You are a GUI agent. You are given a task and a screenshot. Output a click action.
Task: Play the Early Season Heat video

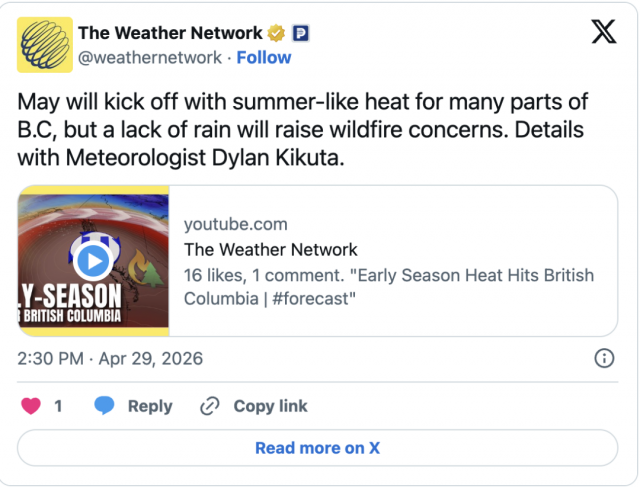click(93, 262)
